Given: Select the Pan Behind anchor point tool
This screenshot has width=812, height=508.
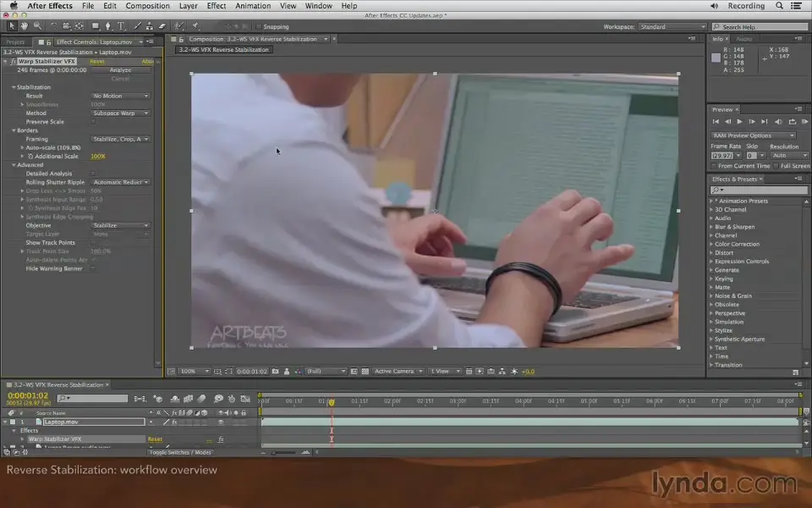Looking at the screenshot, I should (80, 26).
